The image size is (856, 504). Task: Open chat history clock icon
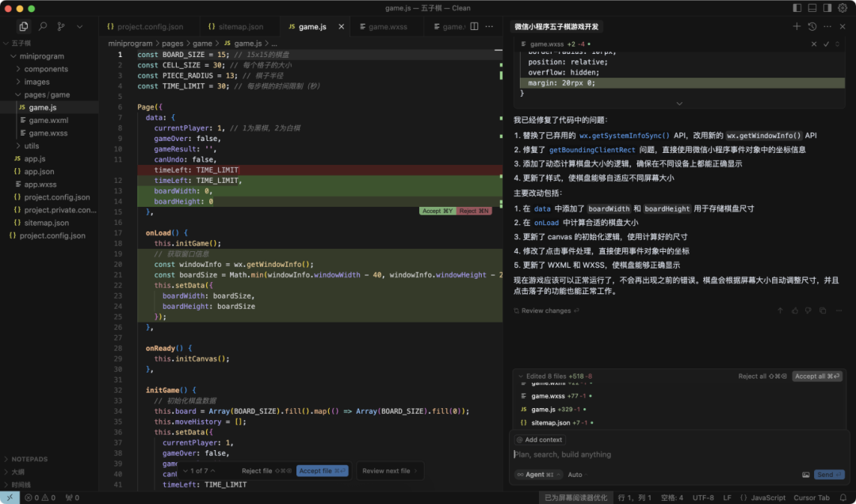click(x=812, y=26)
